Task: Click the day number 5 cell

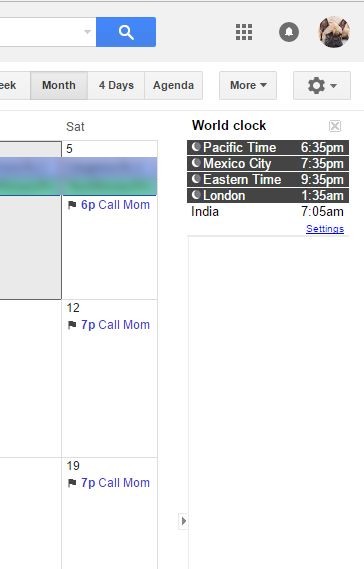Action: (x=69, y=149)
